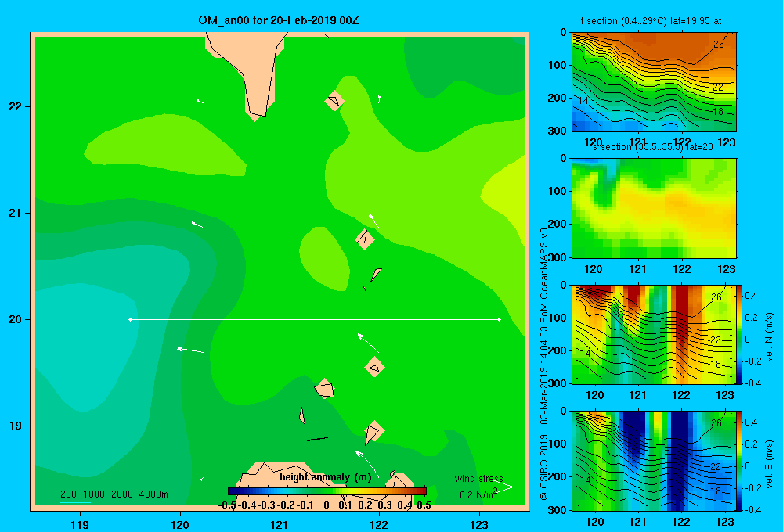The width and height of the screenshot is (783, 532).
Task: Click the left endpoint of the section line
Action: (130, 319)
